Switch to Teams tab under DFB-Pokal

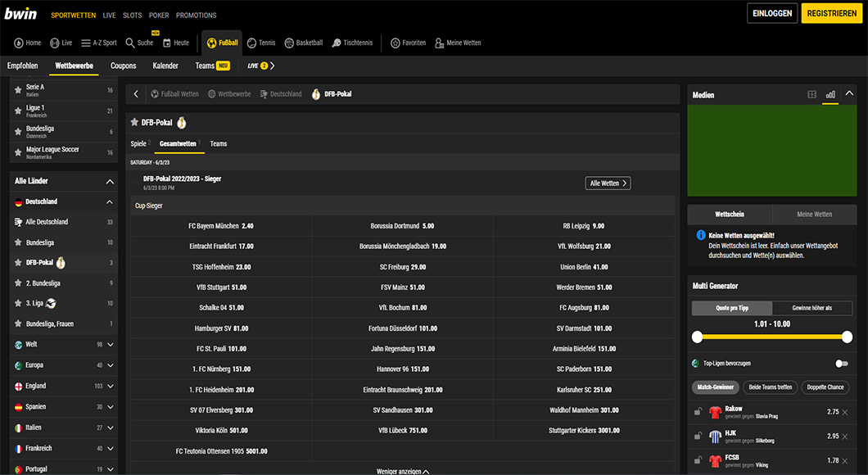218,143
